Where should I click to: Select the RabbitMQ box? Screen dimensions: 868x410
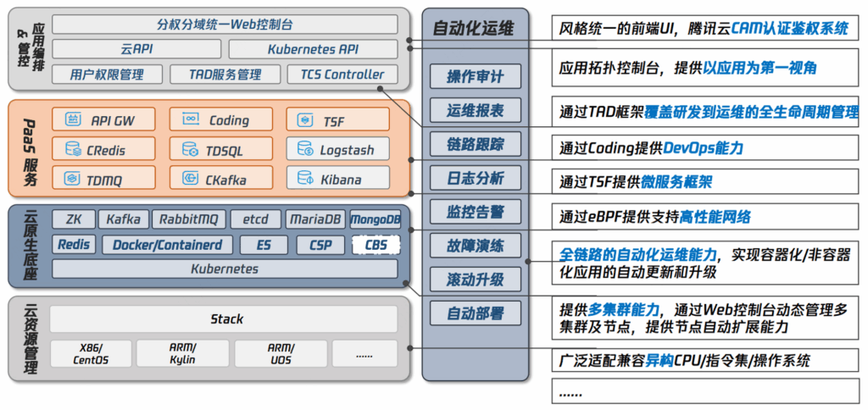[189, 219]
